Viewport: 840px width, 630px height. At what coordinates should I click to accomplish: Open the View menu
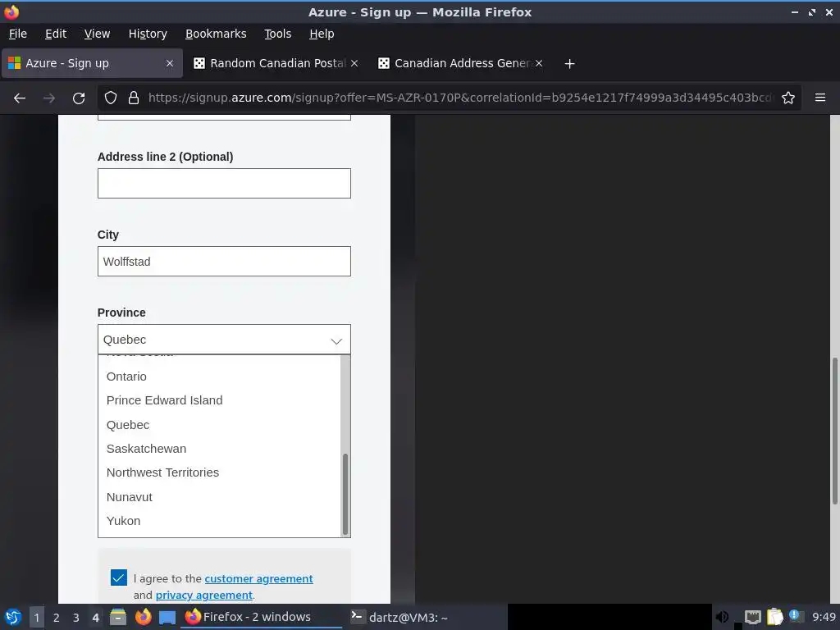click(97, 34)
